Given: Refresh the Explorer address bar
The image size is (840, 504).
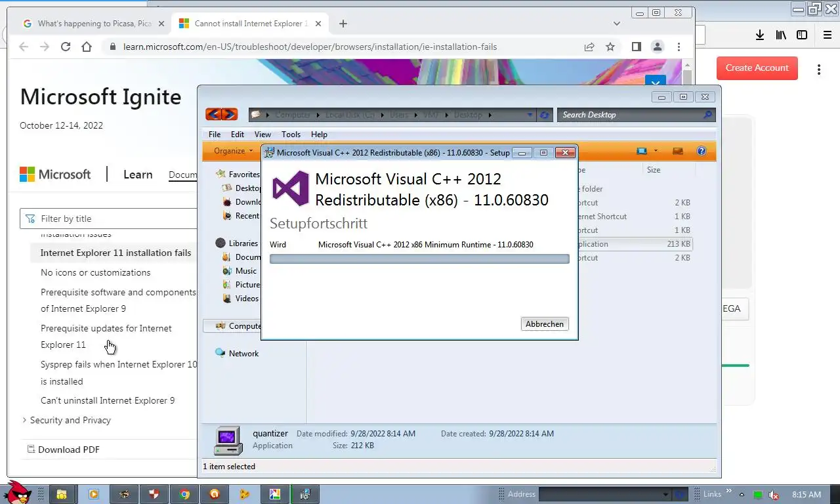Looking at the screenshot, I should tap(544, 115).
